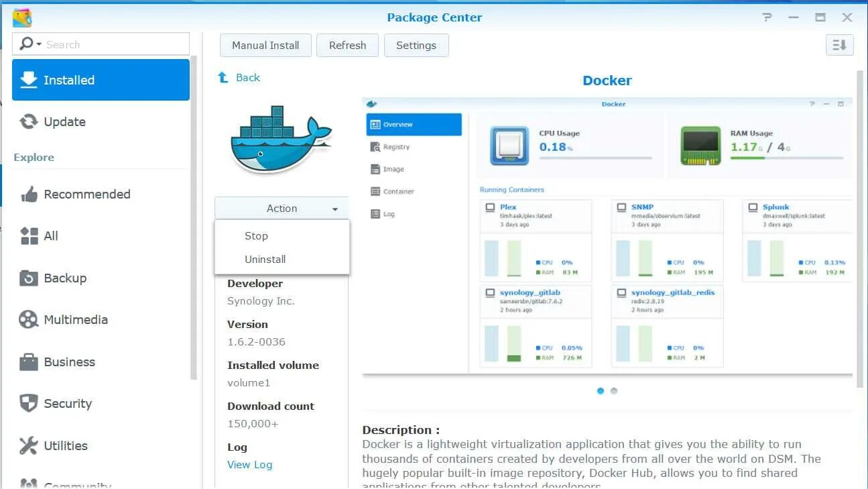Select second screenshot pagination dot

[614, 390]
